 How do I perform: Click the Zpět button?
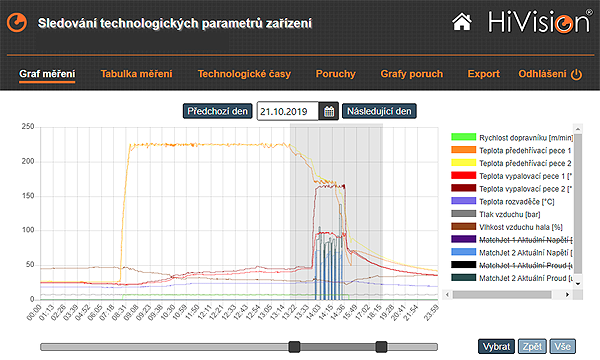pos(532,346)
